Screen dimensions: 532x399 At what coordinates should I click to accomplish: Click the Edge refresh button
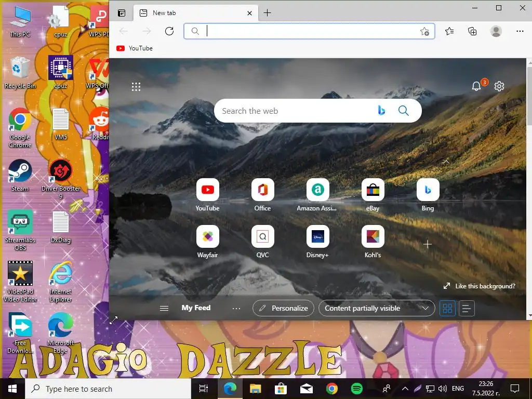(169, 31)
